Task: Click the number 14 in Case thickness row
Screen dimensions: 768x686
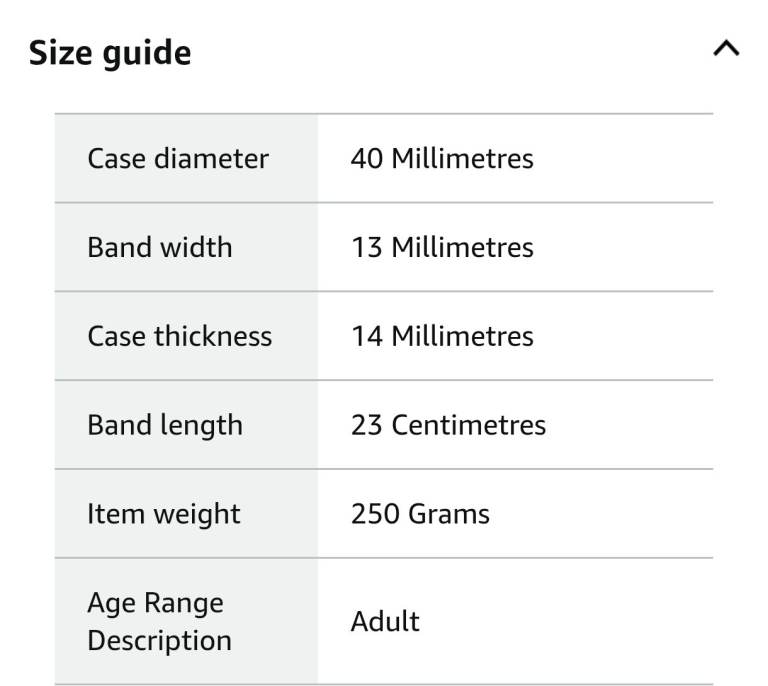Action: (x=366, y=336)
